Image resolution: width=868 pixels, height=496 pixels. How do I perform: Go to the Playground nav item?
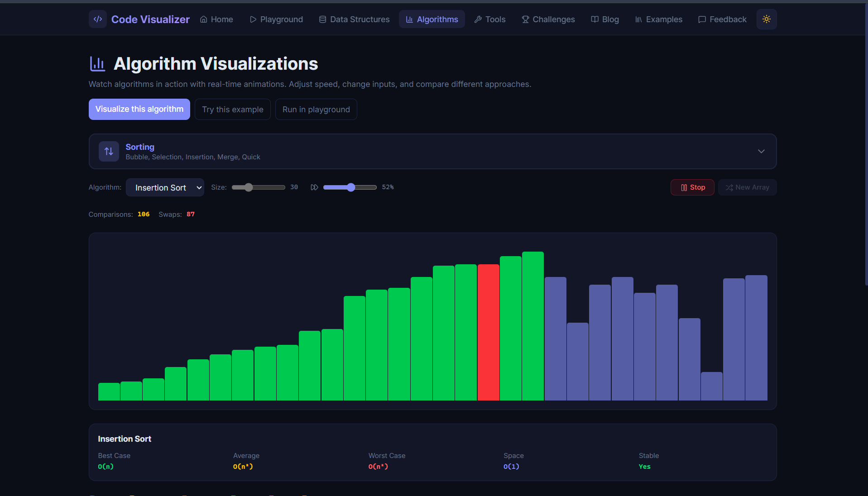point(276,19)
